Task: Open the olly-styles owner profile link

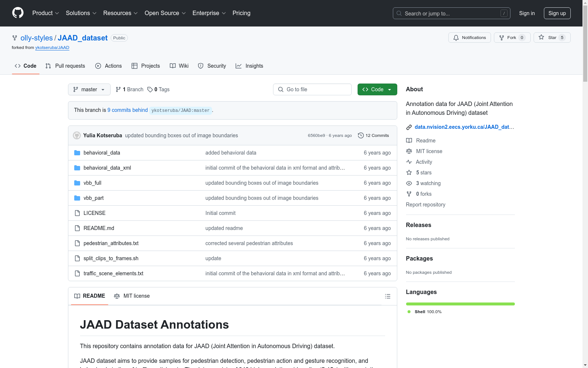Action: coord(37,38)
